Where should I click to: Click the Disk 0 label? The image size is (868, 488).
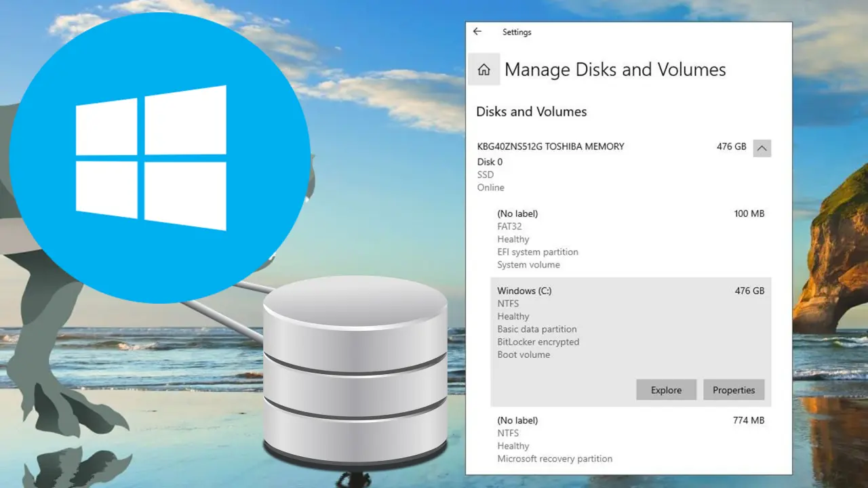490,162
